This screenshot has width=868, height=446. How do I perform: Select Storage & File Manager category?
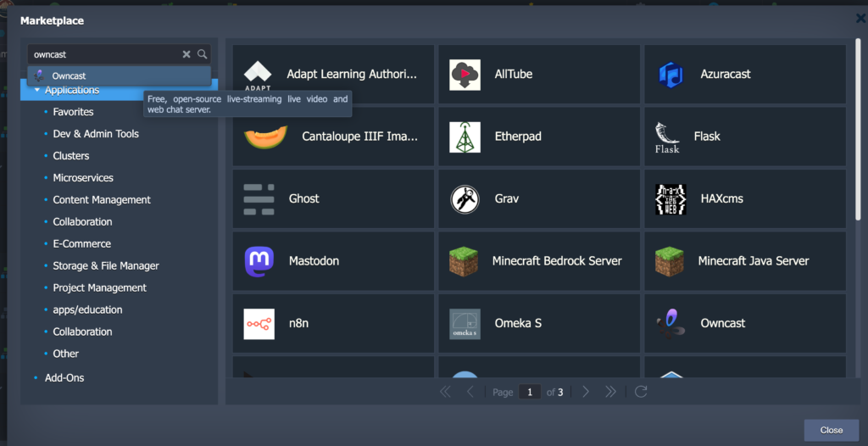coord(106,266)
